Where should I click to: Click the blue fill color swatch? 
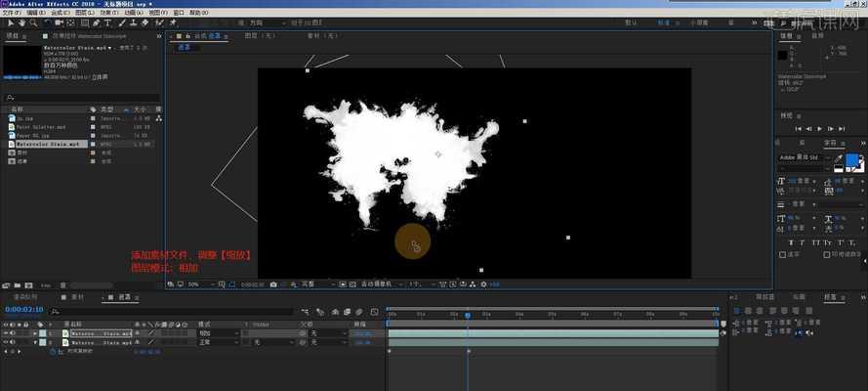tap(851, 159)
